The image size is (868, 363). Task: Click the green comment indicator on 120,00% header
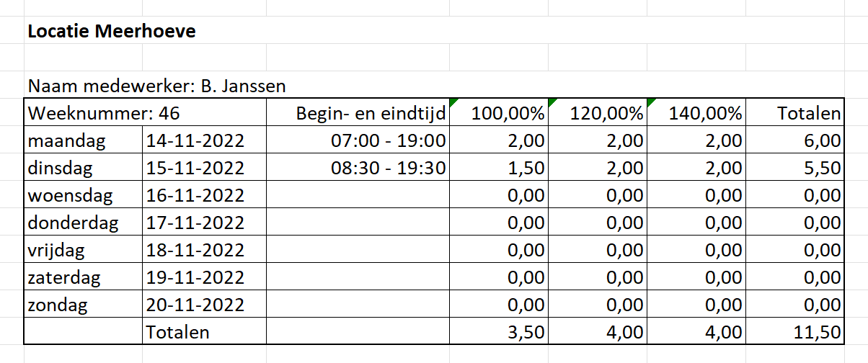tap(552, 102)
